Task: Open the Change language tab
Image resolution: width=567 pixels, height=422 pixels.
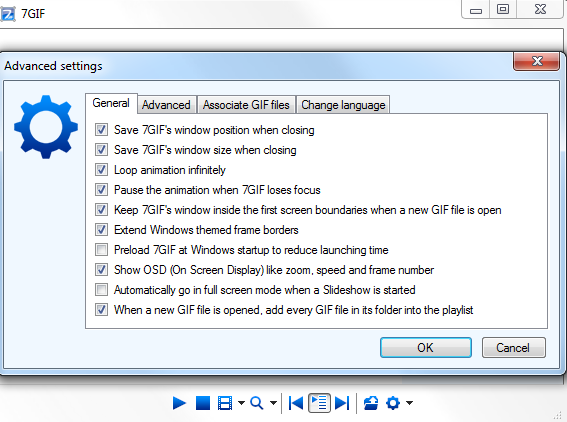Action: pyautogui.click(x=343, y=105)
